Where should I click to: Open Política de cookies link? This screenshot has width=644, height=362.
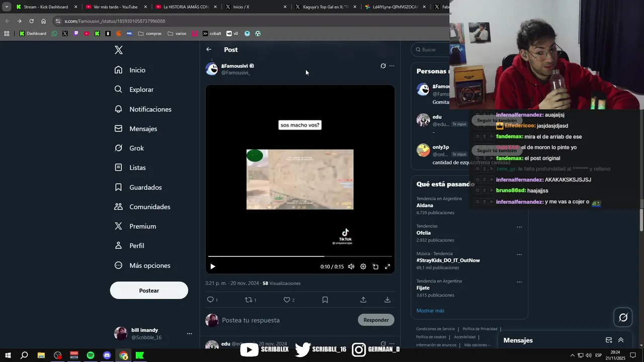click(x=431, y=337)
